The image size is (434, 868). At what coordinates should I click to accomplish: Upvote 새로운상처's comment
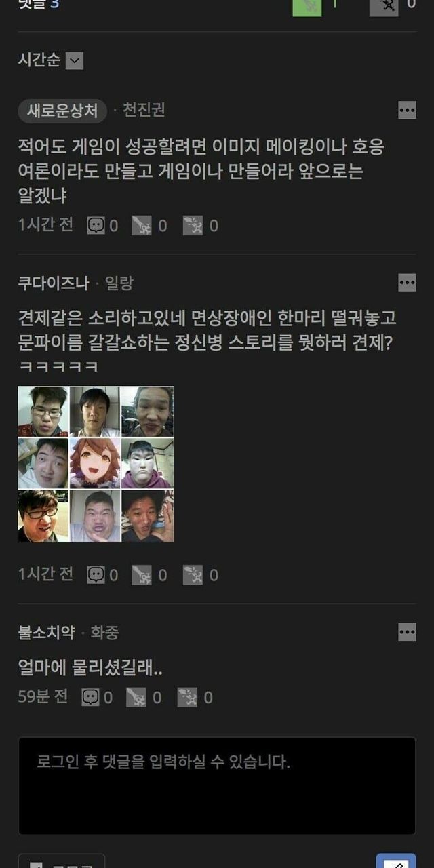point(141,226)
